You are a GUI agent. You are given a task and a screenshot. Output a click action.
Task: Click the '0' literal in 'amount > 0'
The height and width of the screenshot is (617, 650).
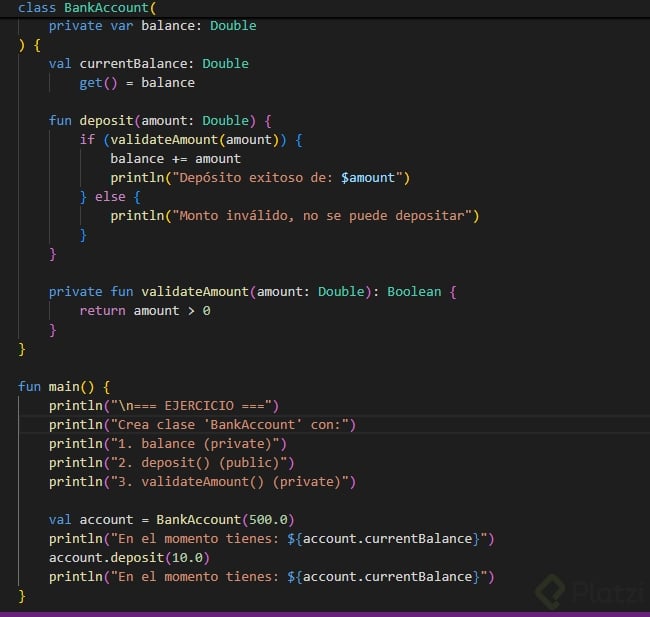click(206, 311)
